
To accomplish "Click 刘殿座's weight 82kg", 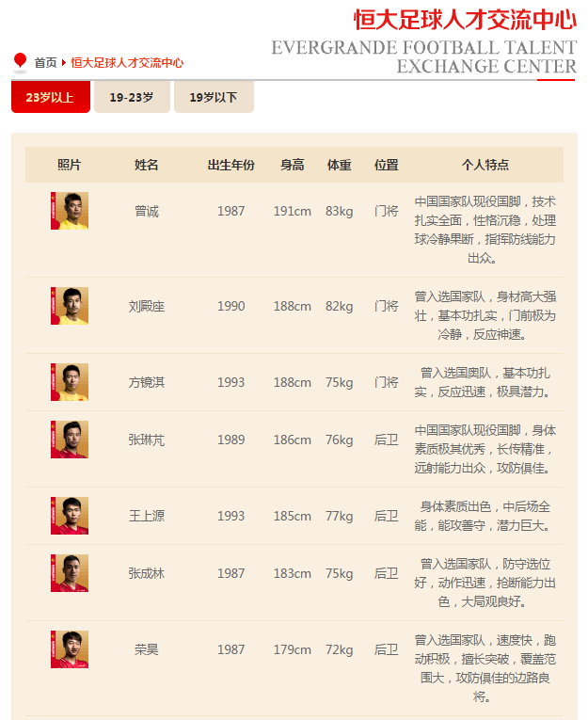I will pos(340,306).
